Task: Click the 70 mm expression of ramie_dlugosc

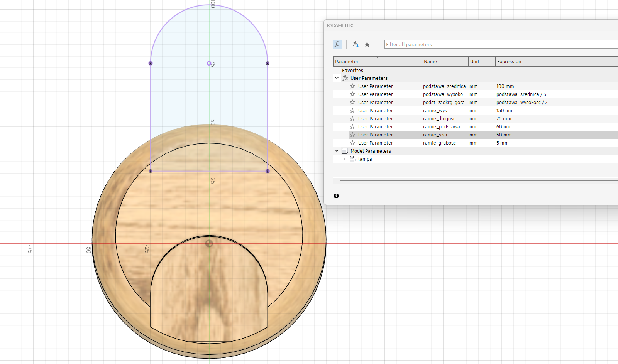Action: 504,119
